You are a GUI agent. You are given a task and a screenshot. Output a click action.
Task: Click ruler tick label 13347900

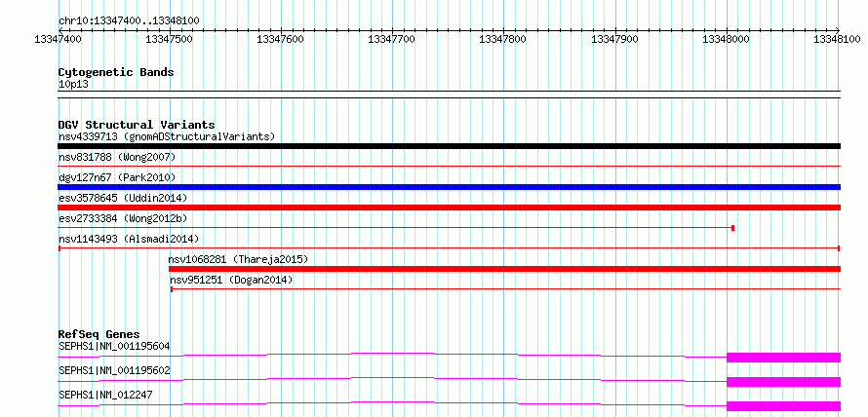point(615,39)
